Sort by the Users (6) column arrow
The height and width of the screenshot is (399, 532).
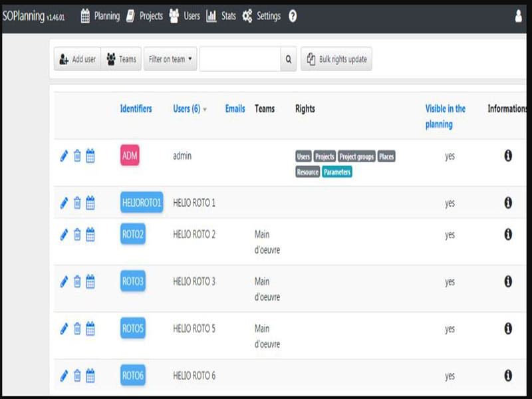(205, 110)
